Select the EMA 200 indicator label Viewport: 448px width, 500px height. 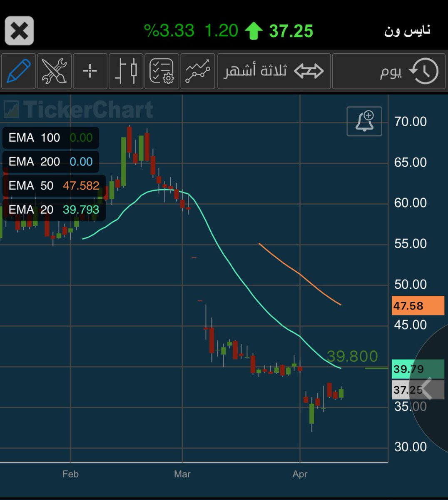coord(51,162)
